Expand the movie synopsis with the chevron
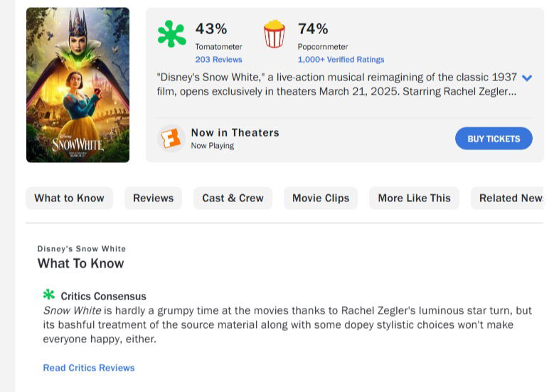Viewport: 559px width, 392px height. click(x=527, y=78)
